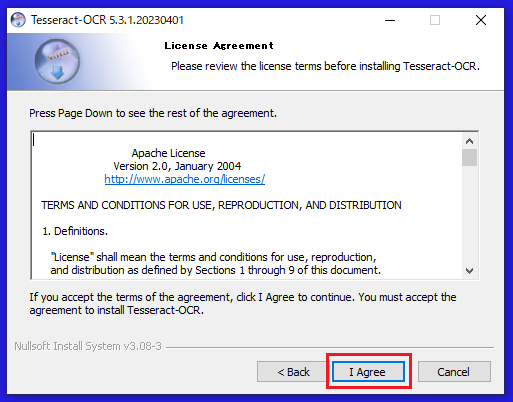Screen dimensions: 513x402
Task: Click the NSIS installer disc logo
Action: [57, 61]
